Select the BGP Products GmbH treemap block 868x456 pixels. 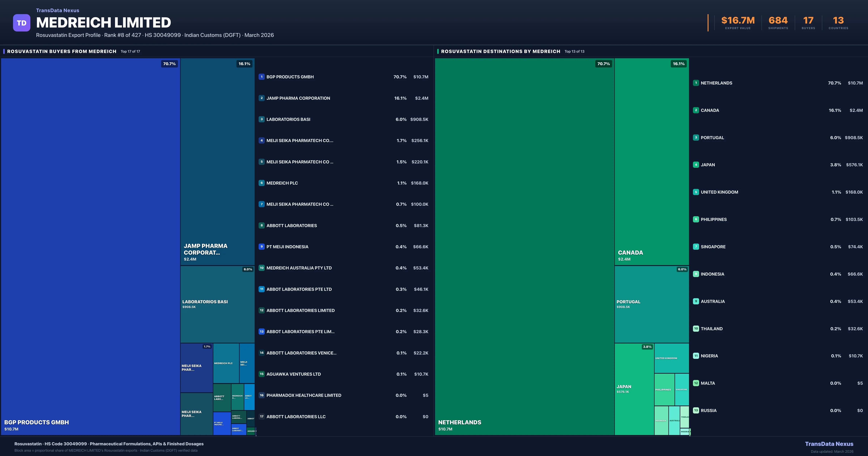90,246
